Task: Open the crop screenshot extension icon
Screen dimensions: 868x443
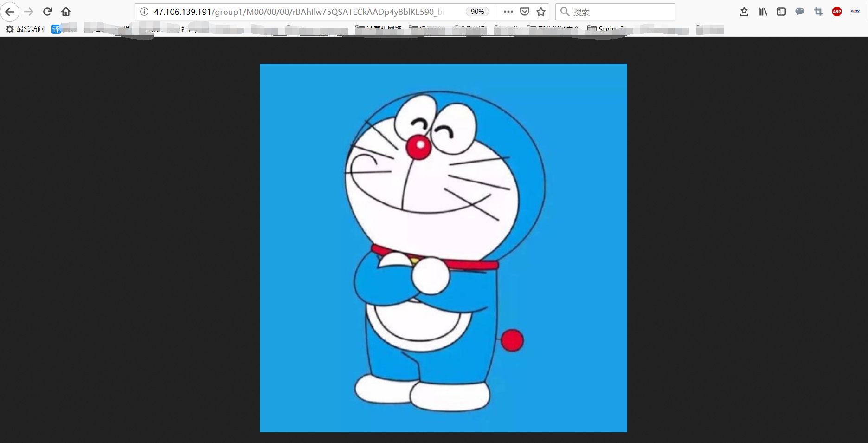Action: coord(818,12)
